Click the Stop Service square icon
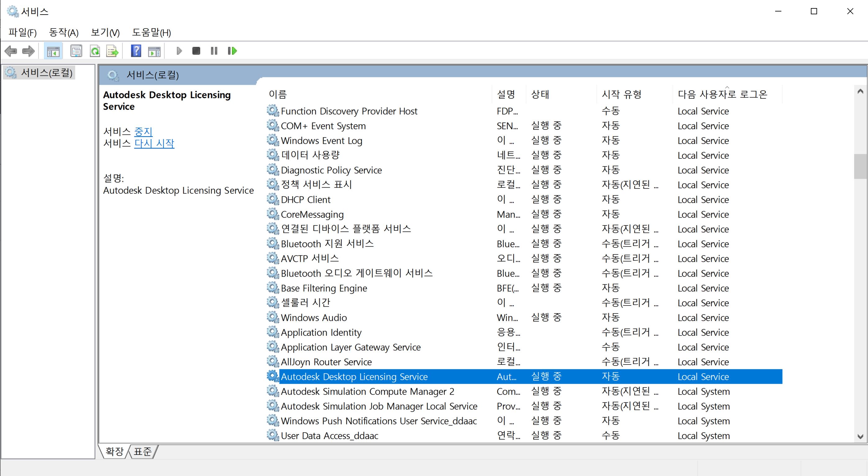868x476 pixels. (x=196, y=51)
